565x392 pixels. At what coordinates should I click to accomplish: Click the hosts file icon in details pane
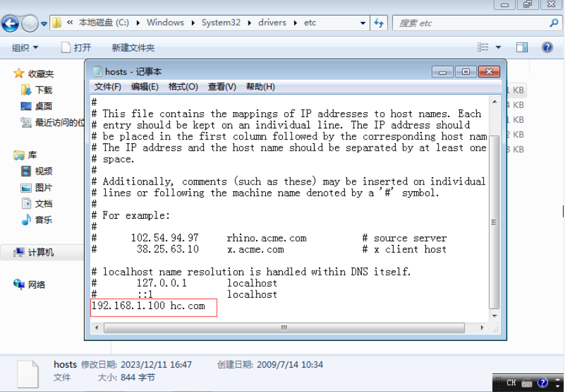pyautogui.click(x=28, y=373)
